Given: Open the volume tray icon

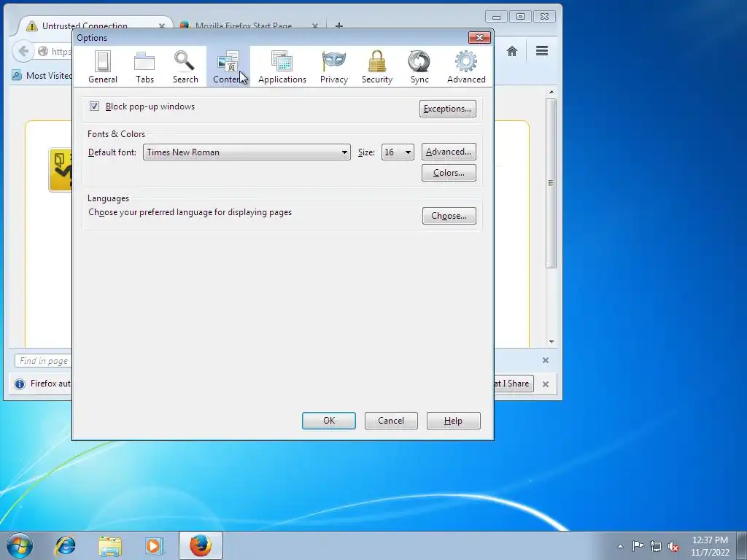Looking at the screenshot, I should tap(673, 546).
